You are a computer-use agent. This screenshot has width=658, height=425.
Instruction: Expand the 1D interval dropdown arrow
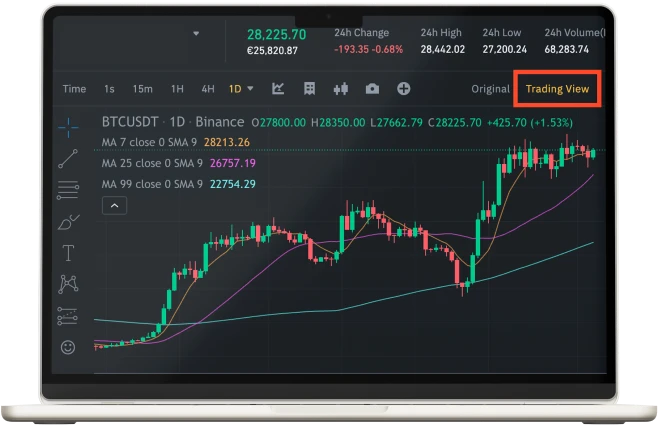tap(250, 88)
